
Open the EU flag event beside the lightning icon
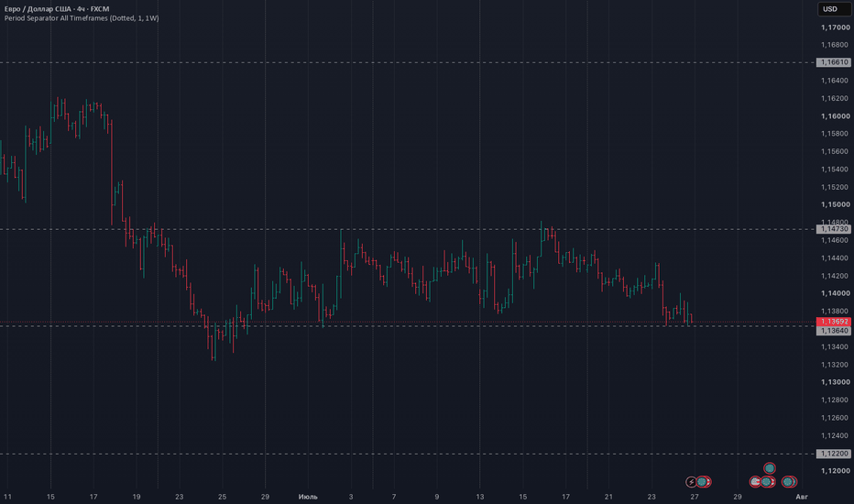(x=703, y=482)
